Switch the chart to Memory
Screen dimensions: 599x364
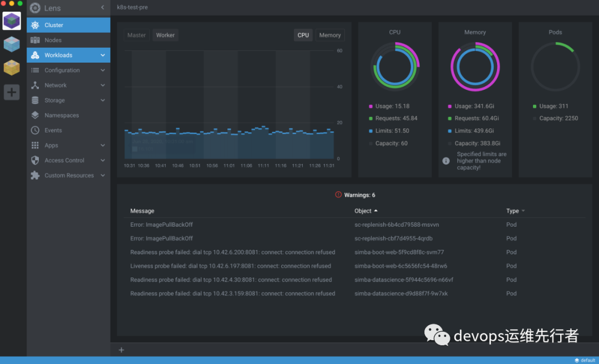(x=329, y=35)
